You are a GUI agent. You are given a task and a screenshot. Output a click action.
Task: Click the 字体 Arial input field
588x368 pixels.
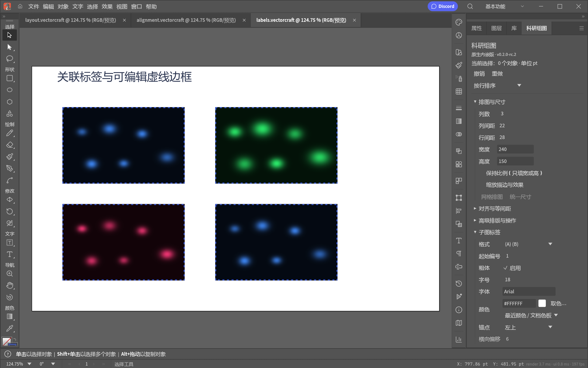(x=529, y=291)
